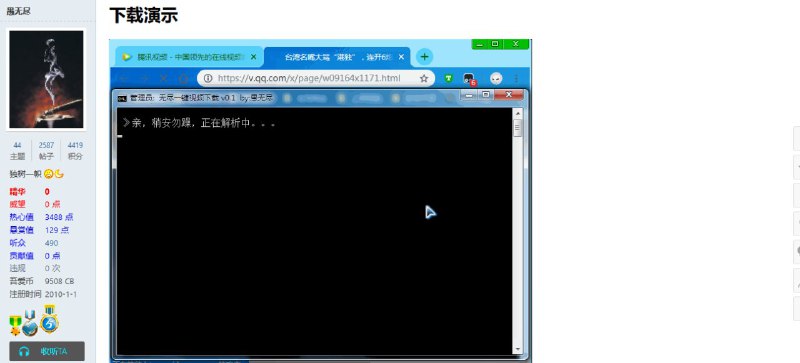Close the console window

pos(508,95)
